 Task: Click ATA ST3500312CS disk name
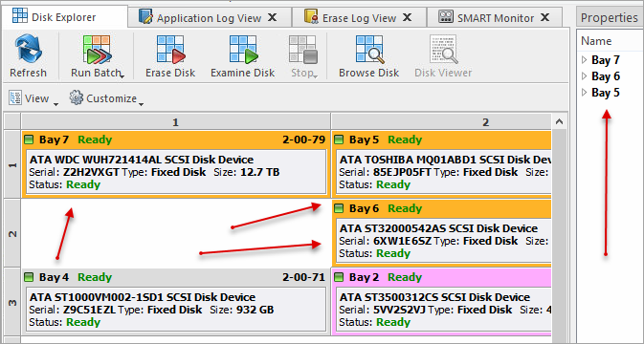(x=434, y=297)
